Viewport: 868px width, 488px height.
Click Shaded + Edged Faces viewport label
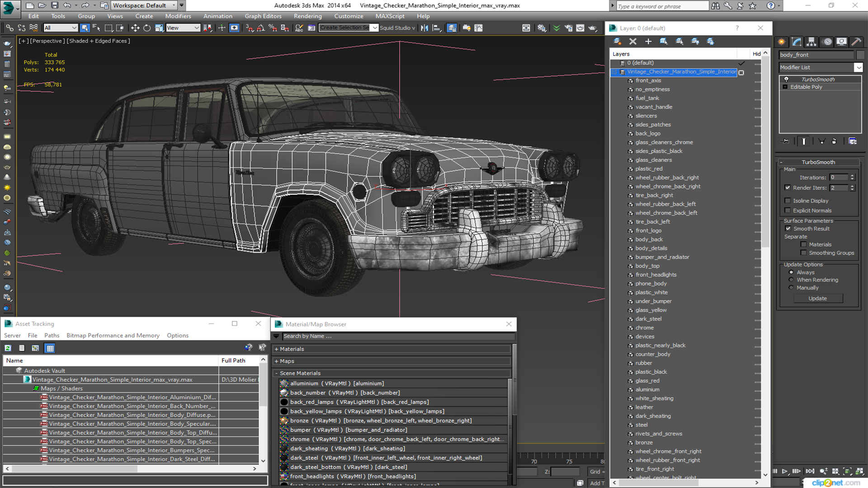[x=98, y=41]
